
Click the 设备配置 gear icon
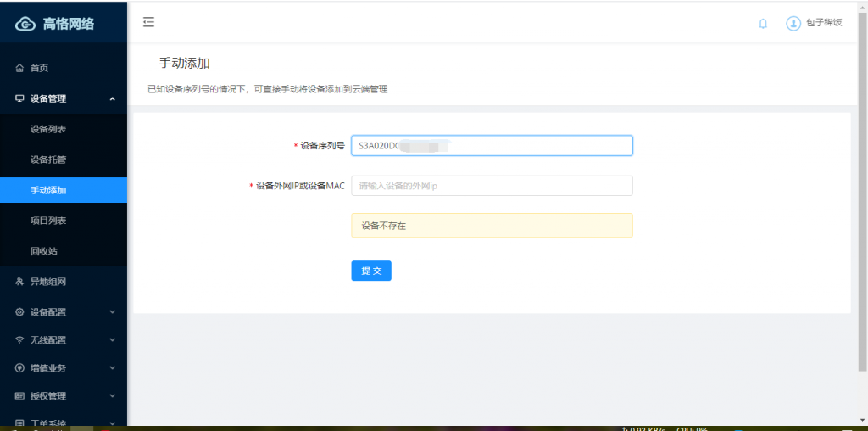point(19,312)
